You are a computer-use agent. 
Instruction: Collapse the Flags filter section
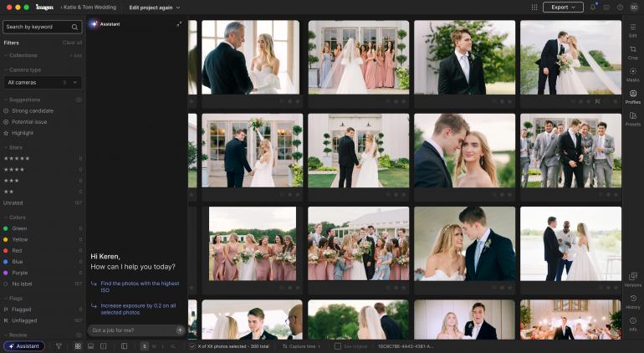click(13, 299)
